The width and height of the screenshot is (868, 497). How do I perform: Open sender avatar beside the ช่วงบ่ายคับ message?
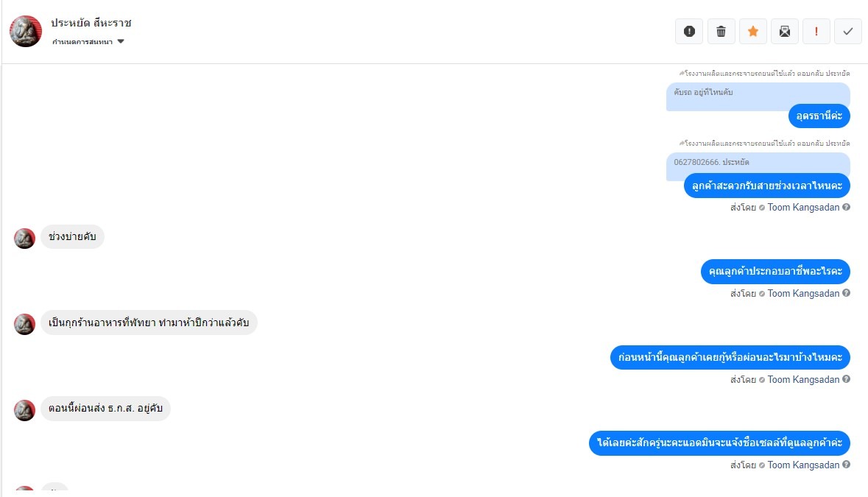click(x=24, y=238)
